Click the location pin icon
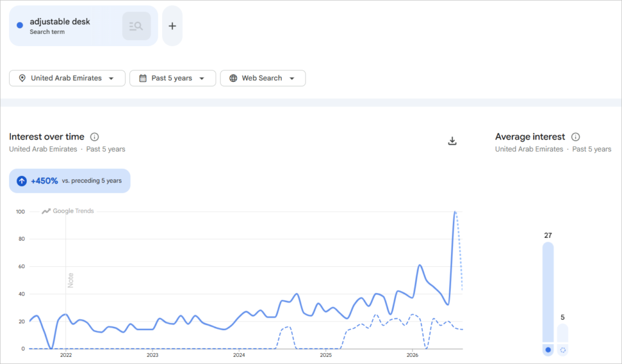 22,78
